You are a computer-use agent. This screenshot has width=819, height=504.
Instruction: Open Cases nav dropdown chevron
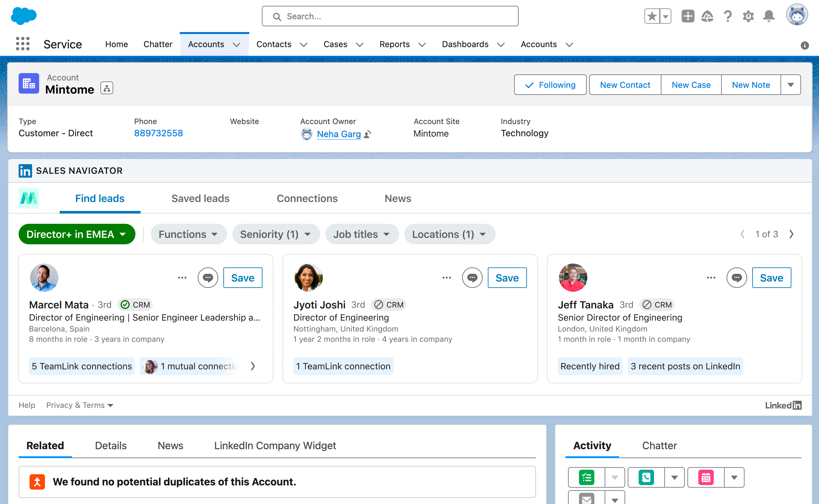pyautogui.click(x=360, y=45)
